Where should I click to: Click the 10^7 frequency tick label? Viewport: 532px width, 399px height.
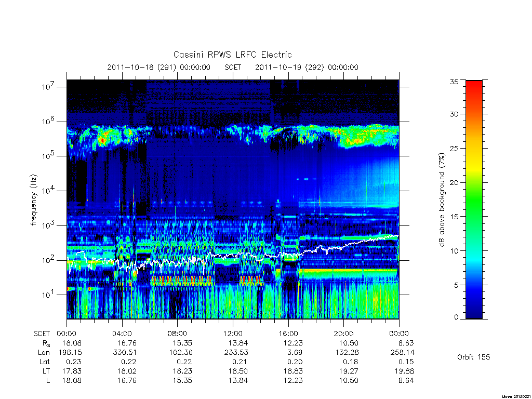[49, 87]
